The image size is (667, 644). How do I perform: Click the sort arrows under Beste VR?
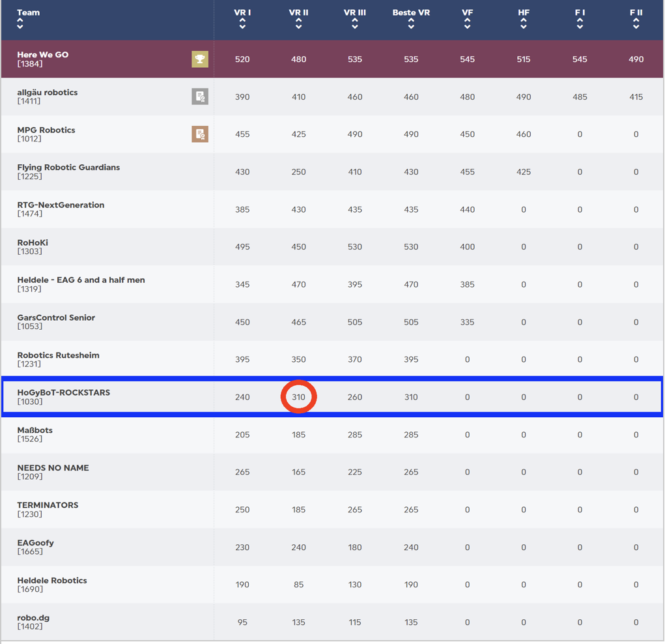point(411,23)
